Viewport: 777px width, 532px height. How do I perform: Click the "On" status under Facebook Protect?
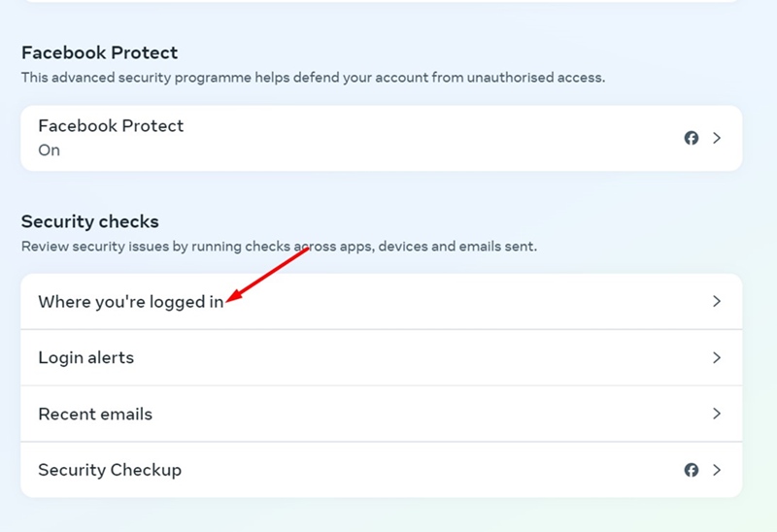pyautogui.click(x=50, y=150)
